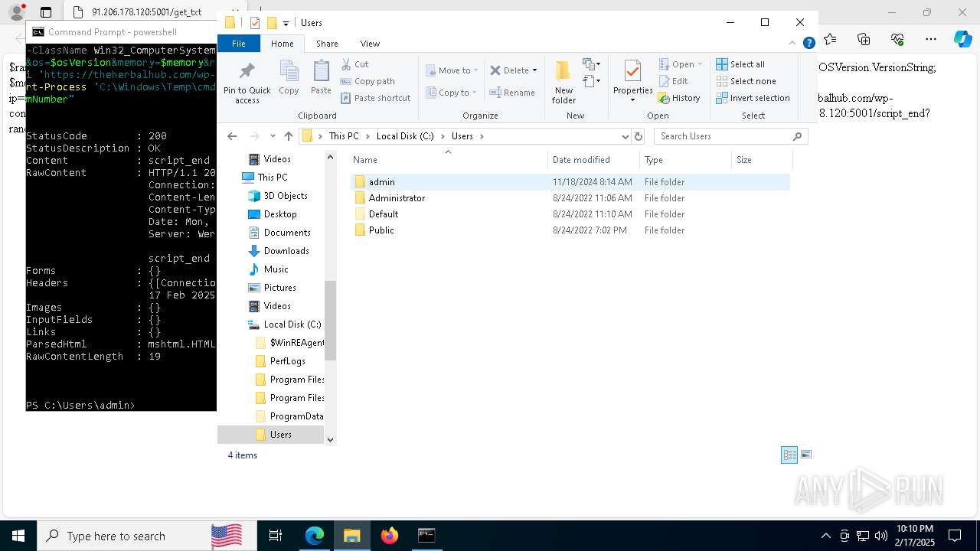Screen dimensions: 980x551
Task: Click the Search Users field
Action: coord(731,136)
